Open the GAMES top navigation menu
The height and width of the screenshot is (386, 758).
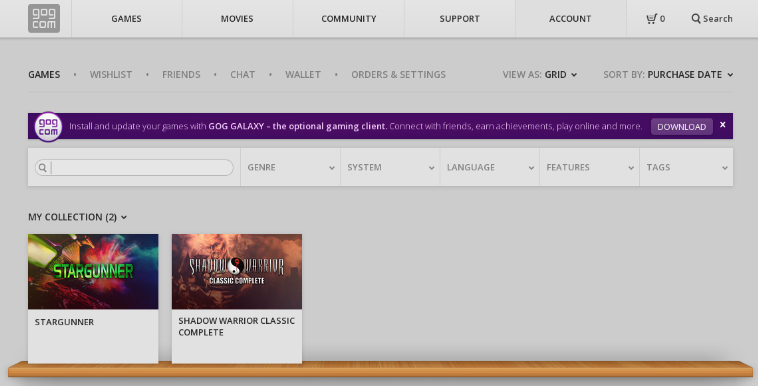click(126, 19)
